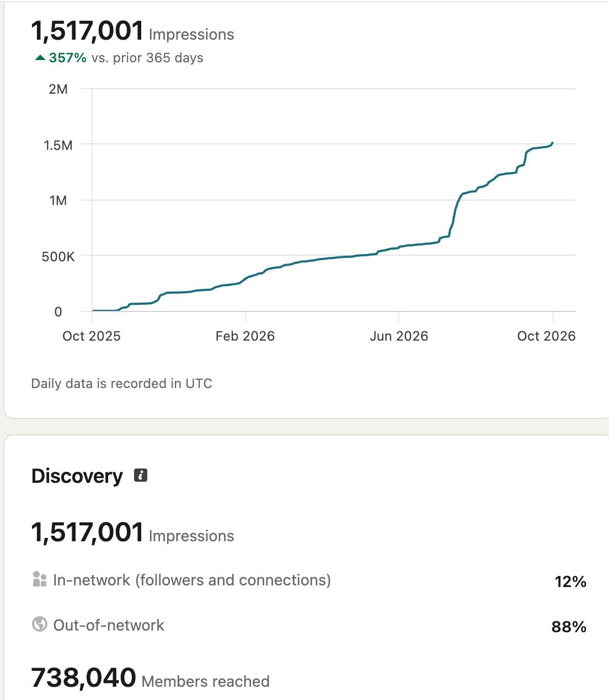Click the Feb 2026 axis label
The image size is (609, 700).
245,336
